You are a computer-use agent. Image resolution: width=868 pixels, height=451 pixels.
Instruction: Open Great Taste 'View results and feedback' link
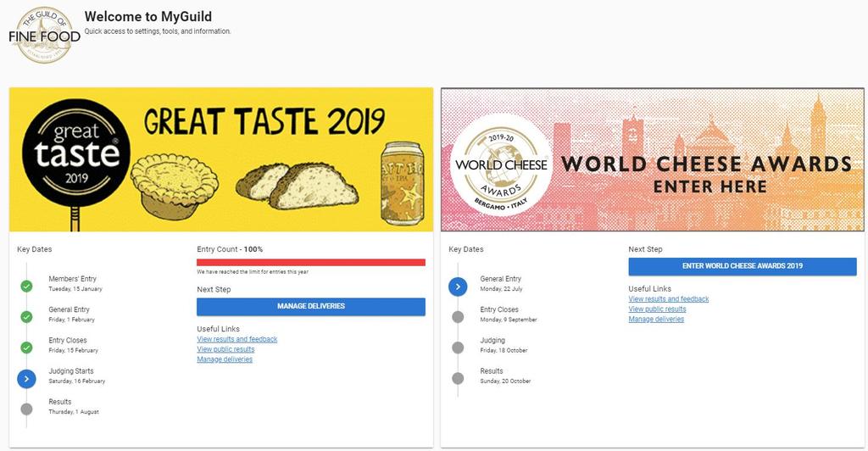[237, 339]
